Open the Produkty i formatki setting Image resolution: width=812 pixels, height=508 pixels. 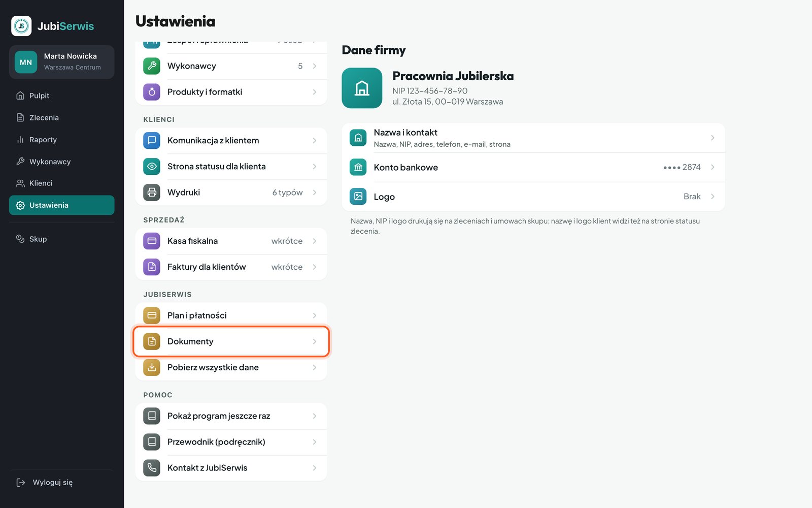pyautogui.click(x=231, y=92)
